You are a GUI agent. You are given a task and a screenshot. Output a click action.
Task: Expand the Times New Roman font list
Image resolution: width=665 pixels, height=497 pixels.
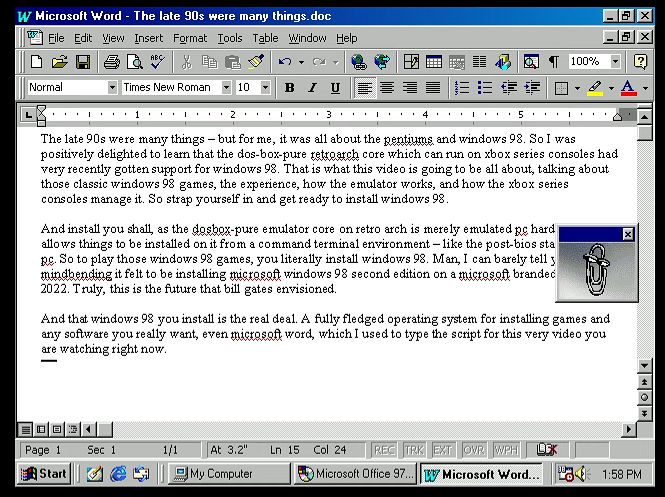pyautogui.click(x=226, y=88)
